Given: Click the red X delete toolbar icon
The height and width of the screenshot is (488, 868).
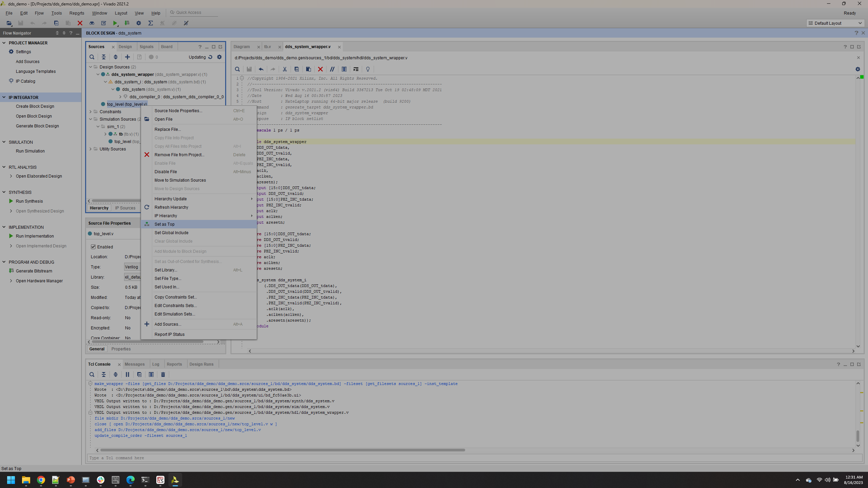Looking at the screenshot, I should pos(80,23).
